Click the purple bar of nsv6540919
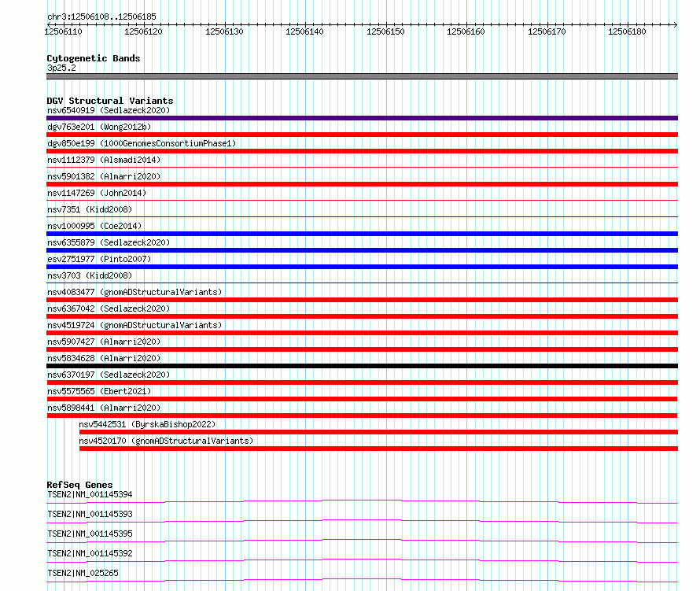 tap(362, 118)
